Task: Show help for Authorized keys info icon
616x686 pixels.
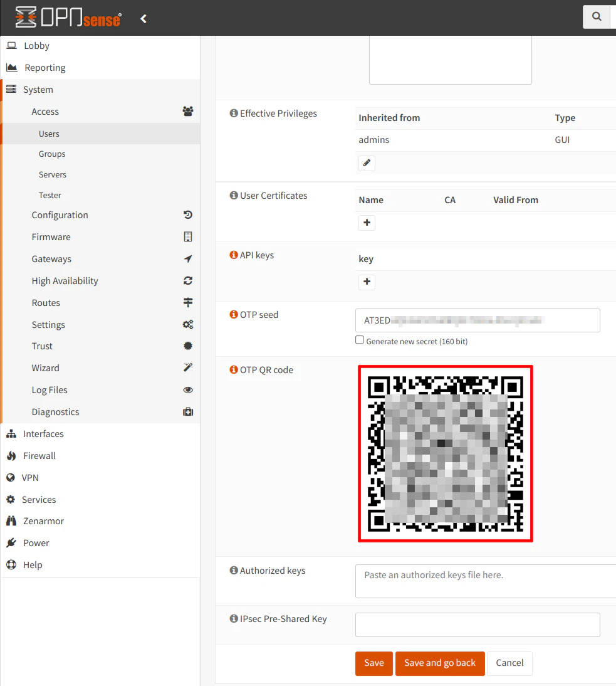Action: click(x=234, y=570)
